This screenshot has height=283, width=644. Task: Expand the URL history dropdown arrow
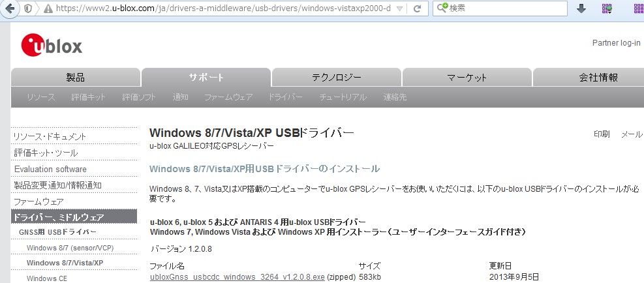coord(399,9)
